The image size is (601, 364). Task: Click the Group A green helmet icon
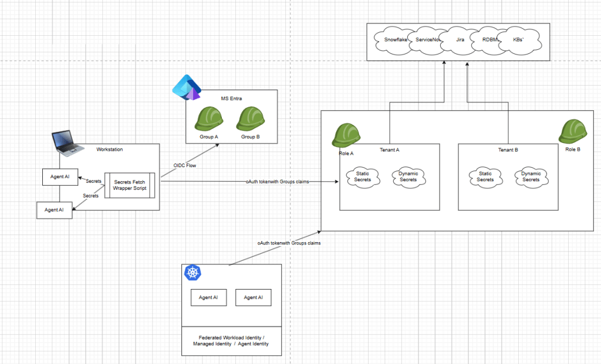[208, 119]
